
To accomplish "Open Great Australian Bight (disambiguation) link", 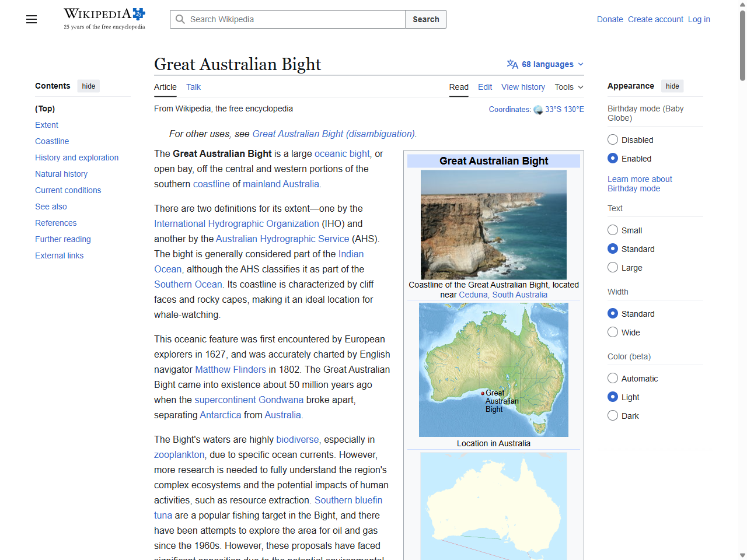I will tap(333, 134).
